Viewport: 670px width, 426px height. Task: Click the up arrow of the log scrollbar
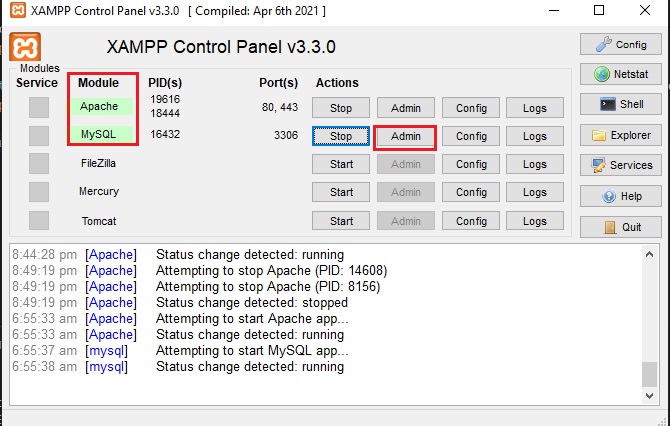[x=649, y=254]
